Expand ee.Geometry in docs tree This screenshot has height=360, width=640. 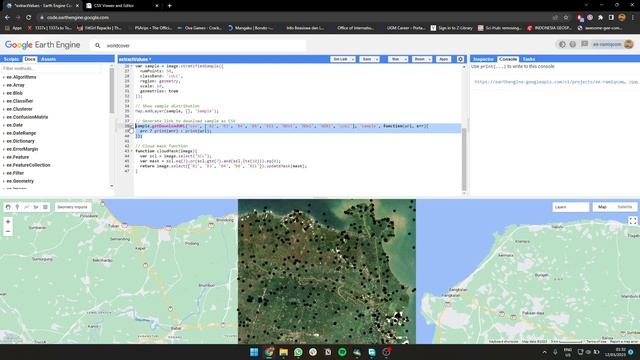click(4, 181)
